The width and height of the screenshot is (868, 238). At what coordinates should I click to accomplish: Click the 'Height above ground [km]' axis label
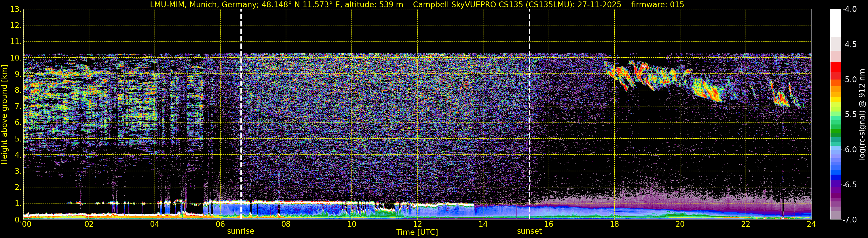[x=4, y=114]
